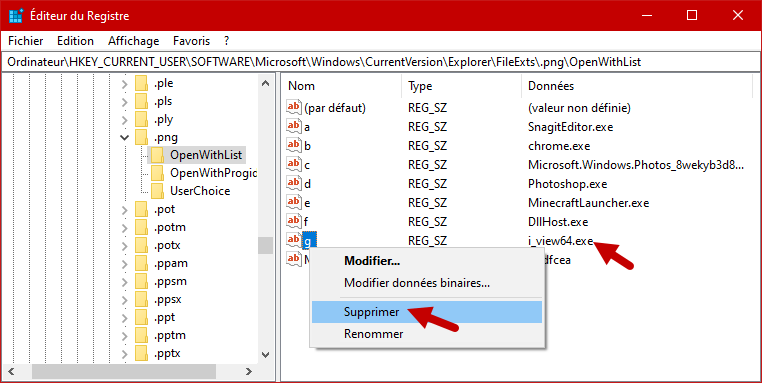Choose Renommer in the context menu
762x383 pixels.
click(x=426, y=334)
